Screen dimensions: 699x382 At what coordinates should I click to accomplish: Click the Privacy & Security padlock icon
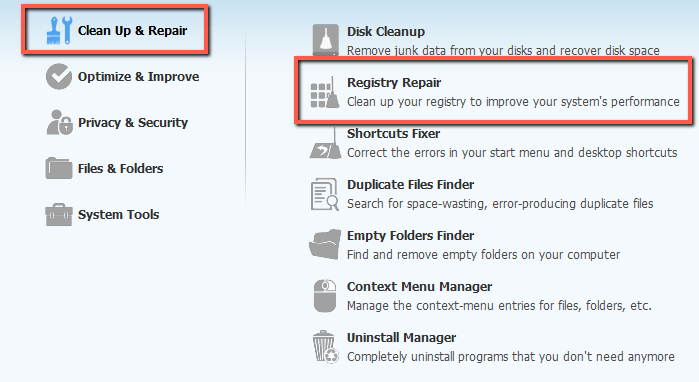click(59, 122)
